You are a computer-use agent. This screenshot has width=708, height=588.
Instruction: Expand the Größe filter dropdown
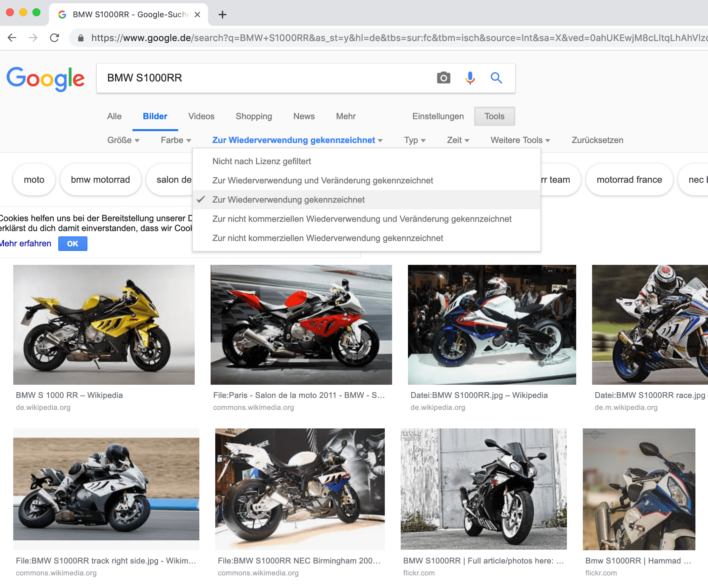coord(123,140)
